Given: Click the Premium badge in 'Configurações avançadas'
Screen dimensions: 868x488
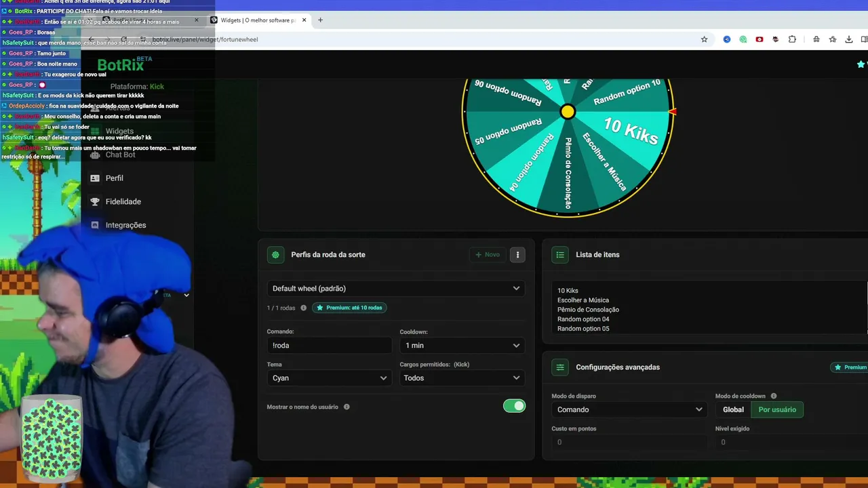Looking at the screenshot, I should pos(850,367).
